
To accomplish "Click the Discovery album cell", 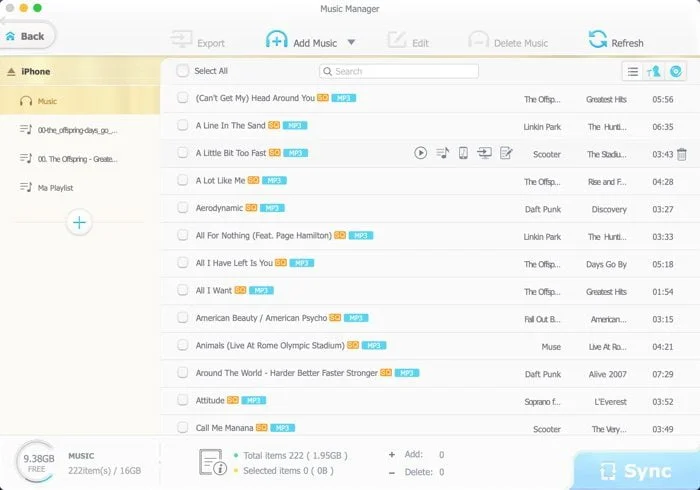I will click(x=609, y=209).
